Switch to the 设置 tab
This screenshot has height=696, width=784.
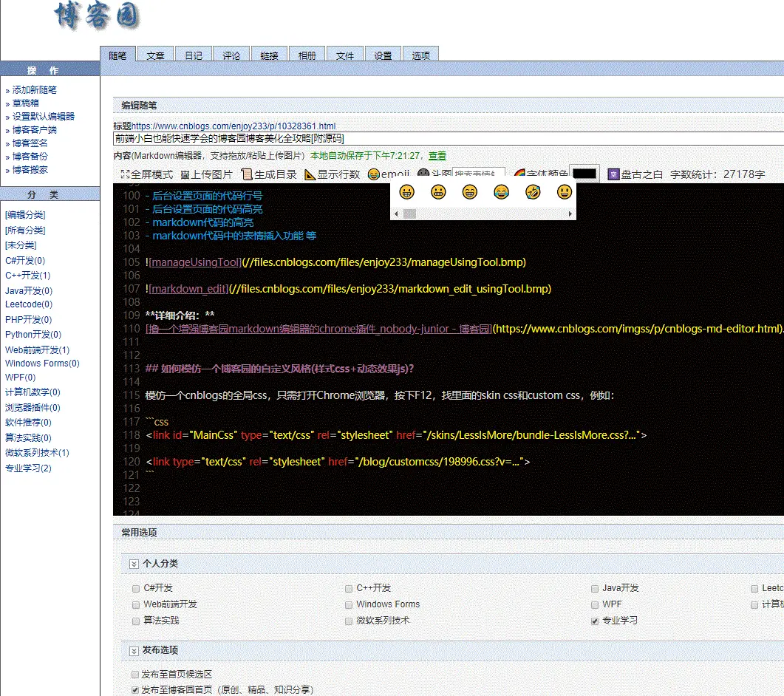pos(383,54)
